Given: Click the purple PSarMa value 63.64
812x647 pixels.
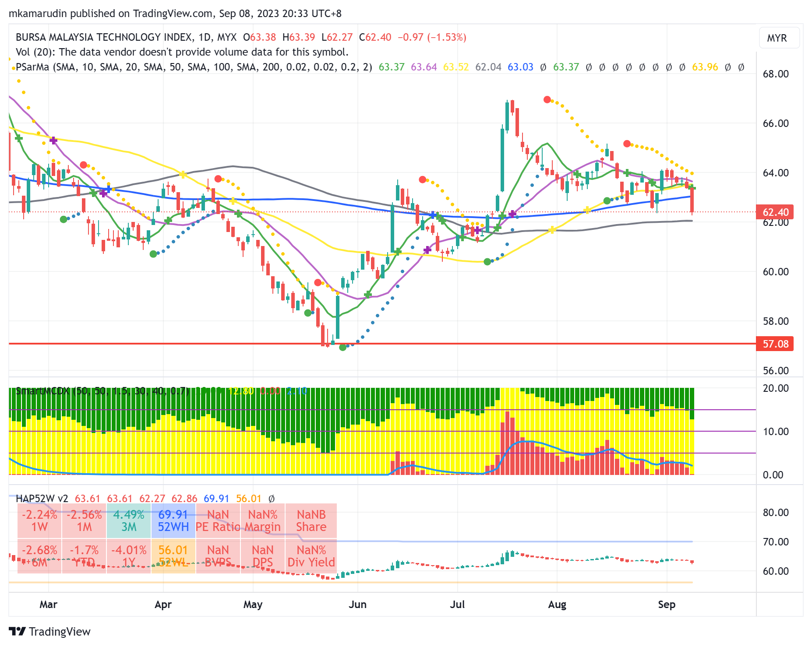Looking at the screenshot, I should (424, 67).
